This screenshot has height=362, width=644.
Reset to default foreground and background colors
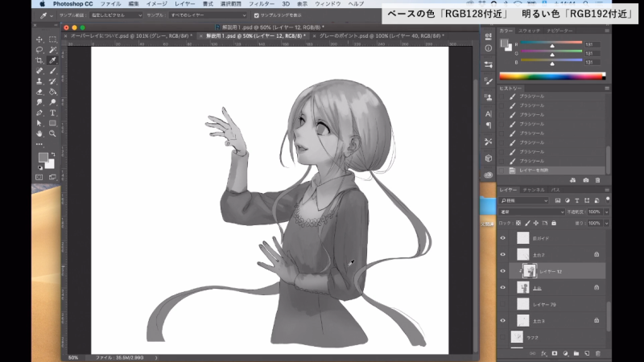click(x=40, y=167)
